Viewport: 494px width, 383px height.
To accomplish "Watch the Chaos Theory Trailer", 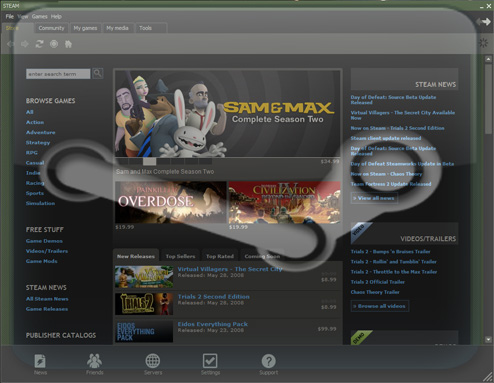I will [375, 292].
